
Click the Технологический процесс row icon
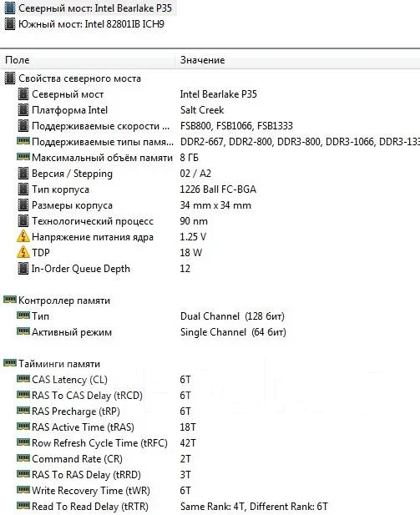tap(23, 221)
